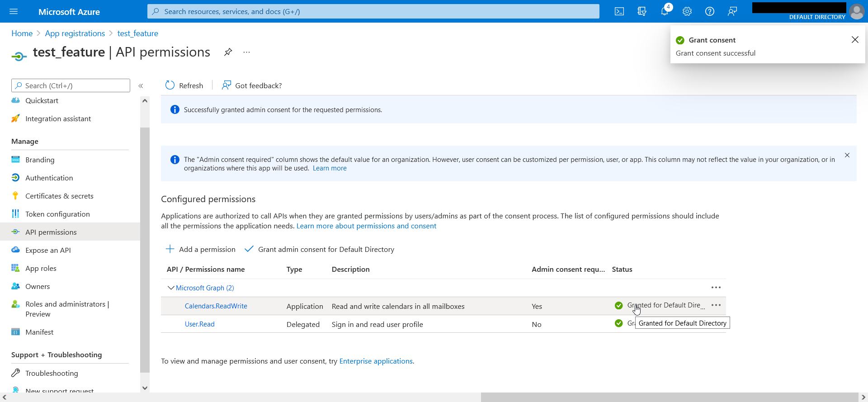Click the sidebar scroll down arrow
The width and height of the screenshot is (868, 402).
[x=145, y=388]
